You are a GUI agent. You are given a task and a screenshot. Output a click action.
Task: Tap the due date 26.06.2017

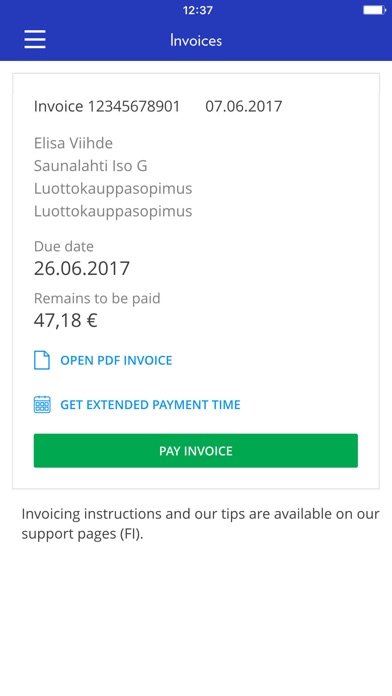click(x=82, y=269)
